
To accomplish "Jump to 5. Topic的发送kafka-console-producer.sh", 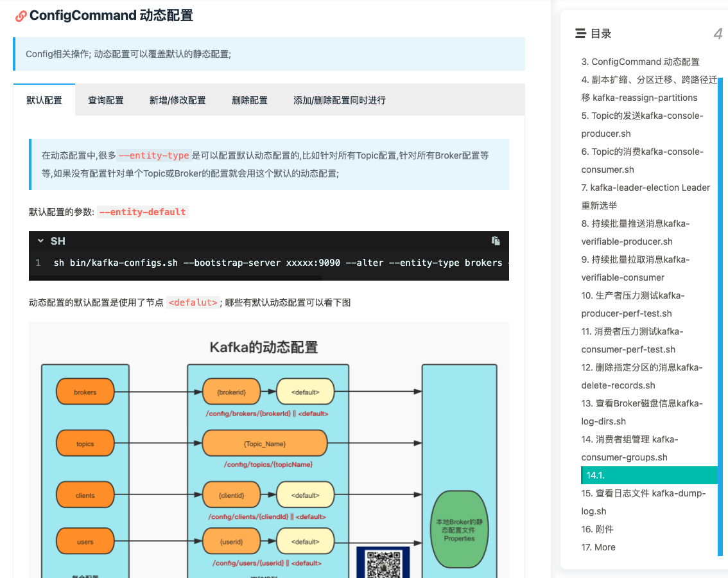I will (x=642, y=125).
